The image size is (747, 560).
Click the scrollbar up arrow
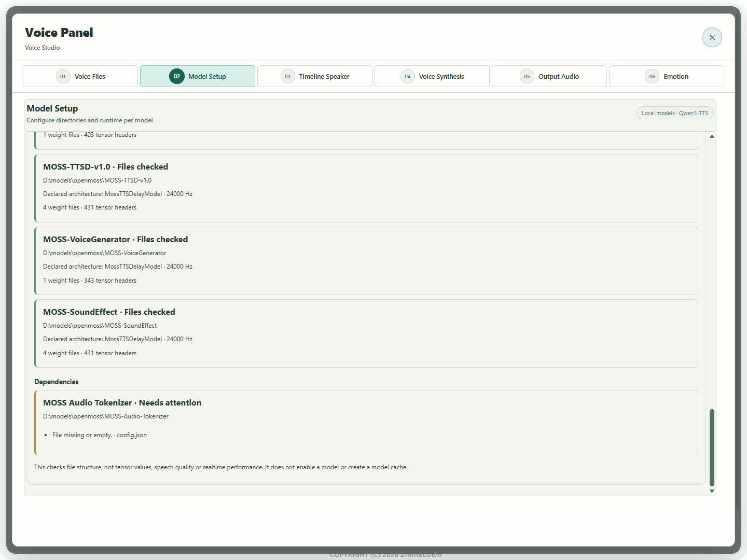tap(712, 136)
